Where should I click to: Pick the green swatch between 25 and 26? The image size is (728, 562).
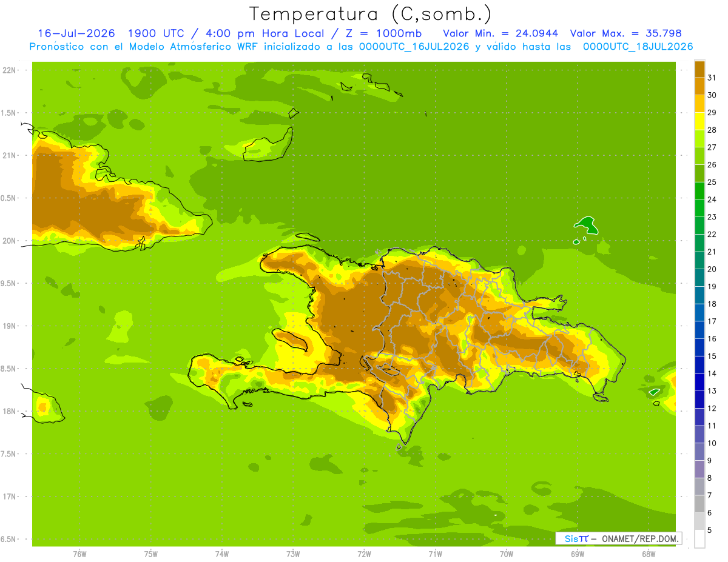tap(699, 173)
